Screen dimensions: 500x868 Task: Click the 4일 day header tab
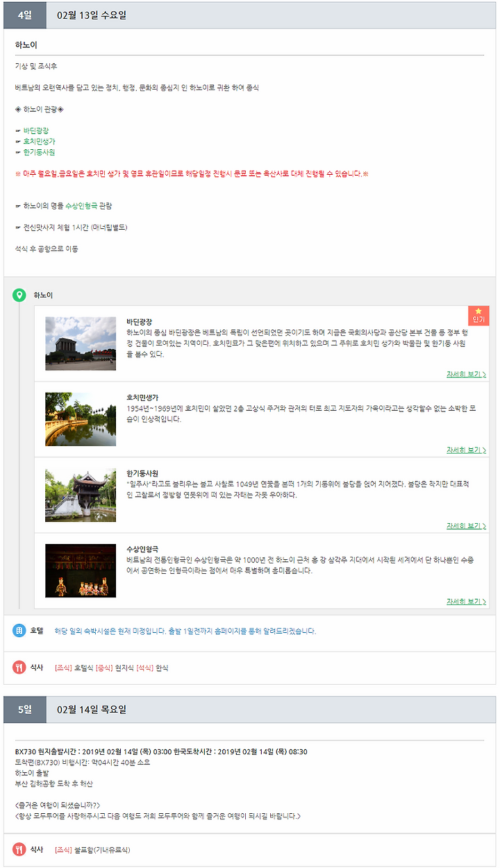click(x=25, y=15)
